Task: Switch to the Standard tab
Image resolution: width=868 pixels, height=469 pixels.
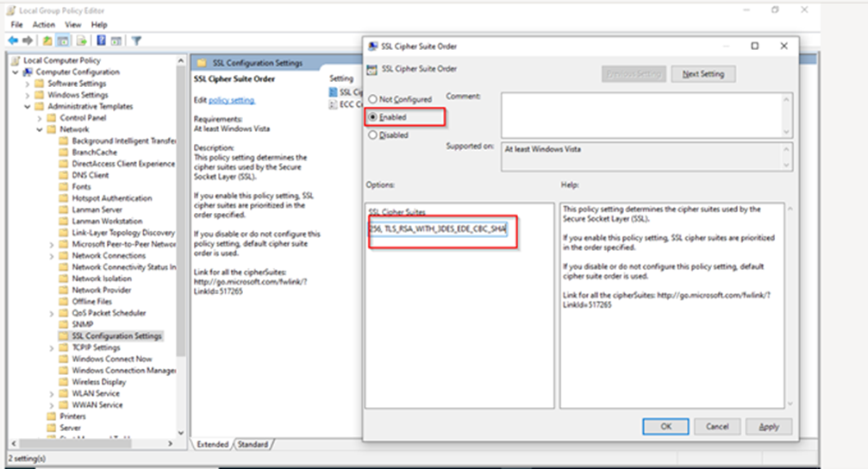Action: coord(253,445)
